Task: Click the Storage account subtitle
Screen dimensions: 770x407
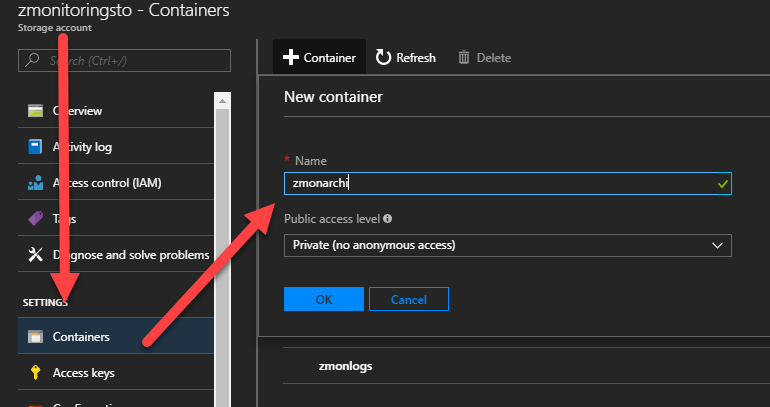Action: (55, 28)
